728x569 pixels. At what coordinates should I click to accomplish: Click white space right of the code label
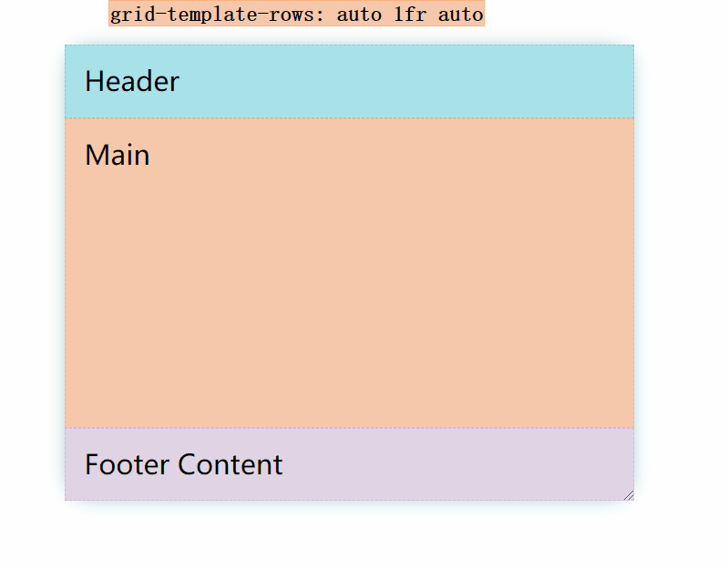click(603, 14)
